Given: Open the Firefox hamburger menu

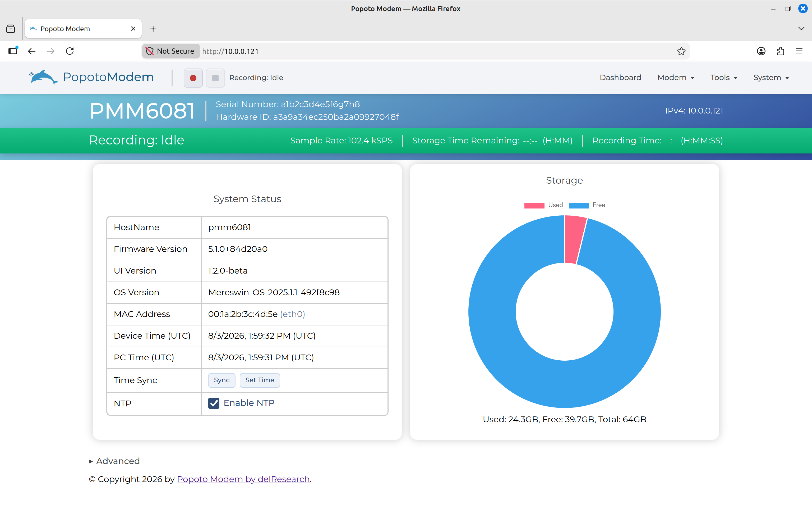Looking at the screenshot, I should [x=799, y=51].
